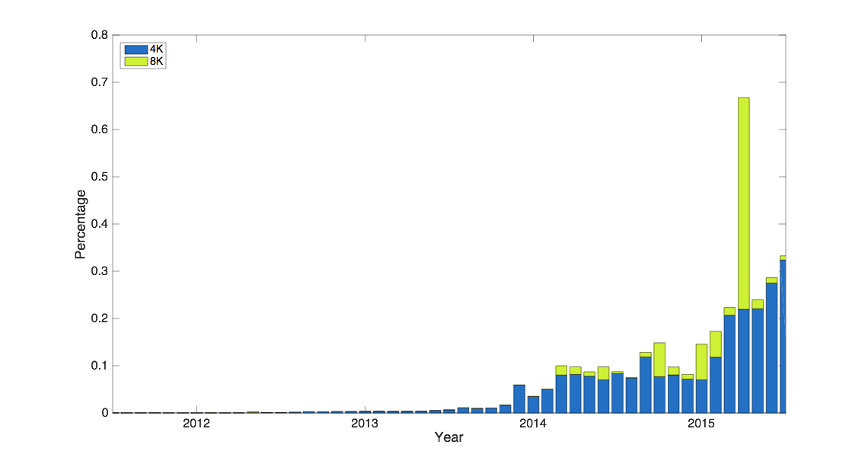Click the "0.8" y-axis tick label
This screenshot has height=464, width=868.
[x=100, y=35]
